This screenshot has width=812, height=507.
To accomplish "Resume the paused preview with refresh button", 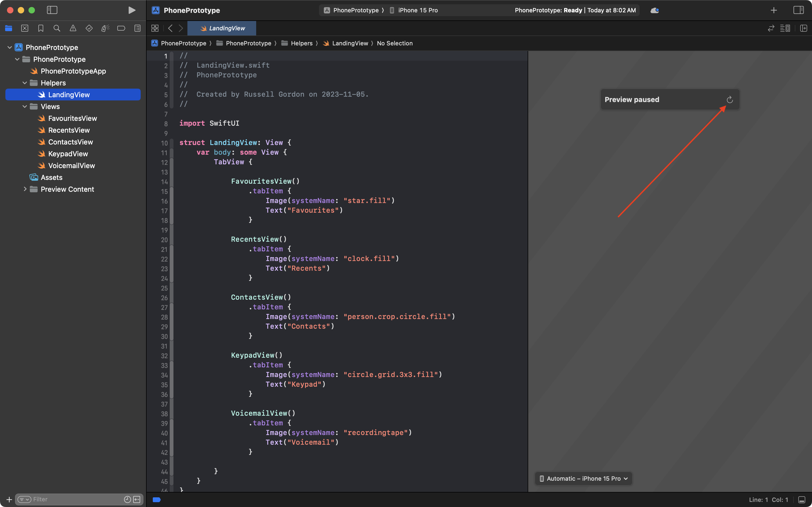I will click(x=730, y=99).
